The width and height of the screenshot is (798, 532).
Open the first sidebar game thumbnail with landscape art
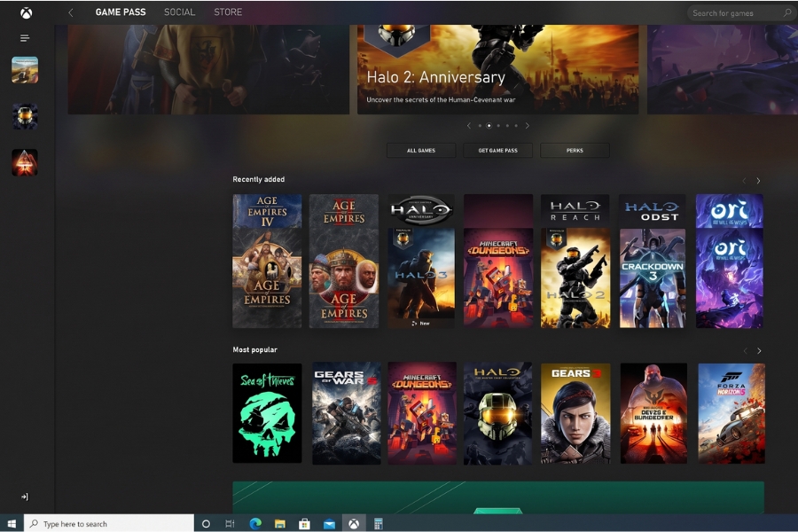[25, 70]
